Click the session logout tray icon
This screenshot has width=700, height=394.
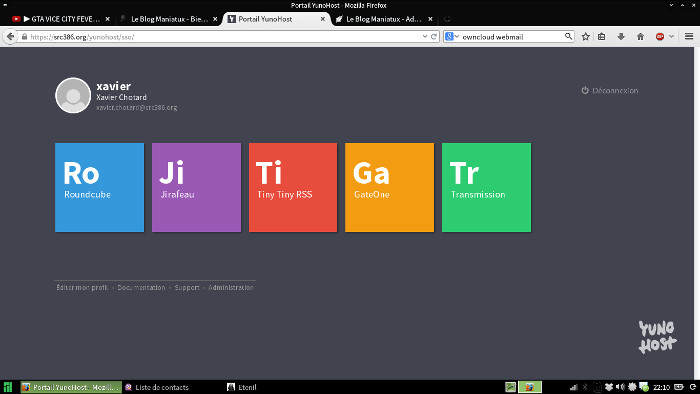click(693, 387)
